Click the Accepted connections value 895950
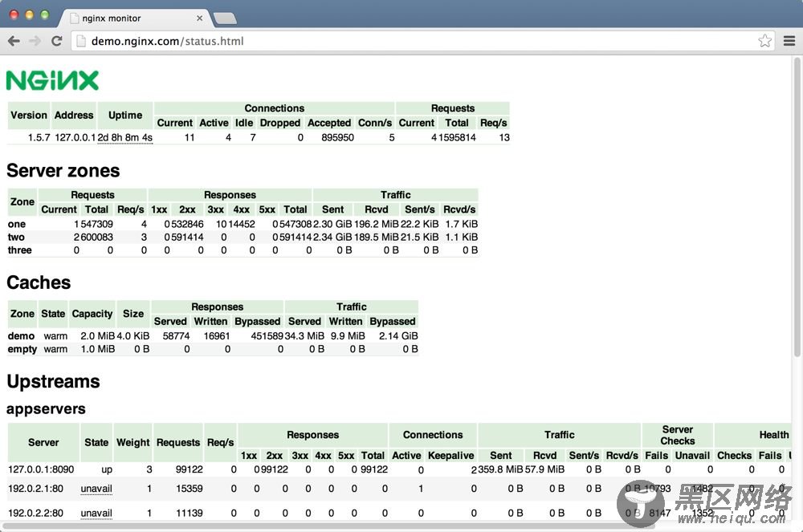 337,137
